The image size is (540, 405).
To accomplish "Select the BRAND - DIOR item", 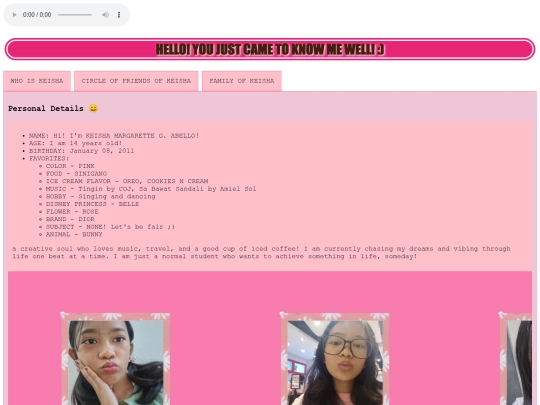I will tap(70, 219).
